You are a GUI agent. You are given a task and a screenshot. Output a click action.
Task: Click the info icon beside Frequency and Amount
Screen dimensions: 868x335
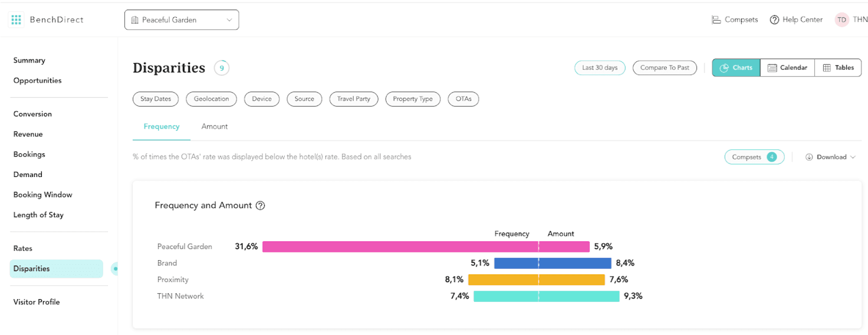click(260, 206)
